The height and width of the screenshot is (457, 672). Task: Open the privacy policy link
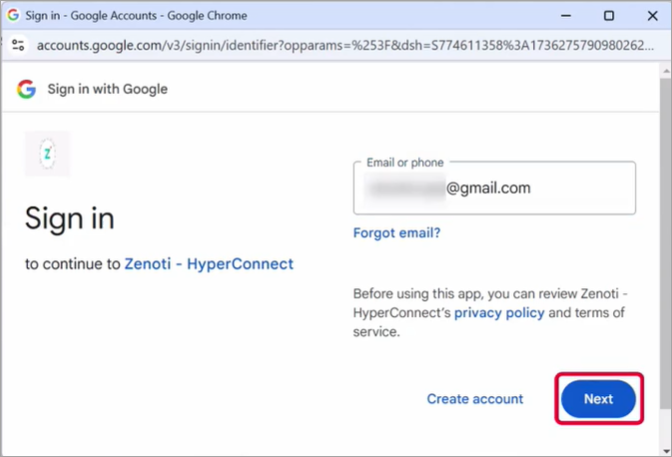pos(499,313)
